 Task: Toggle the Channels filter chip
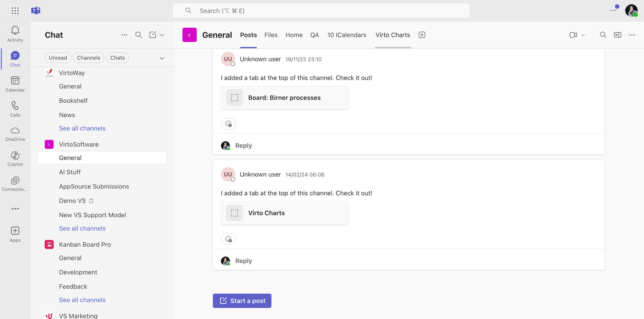pyautogui.click(x=89, y=58)
